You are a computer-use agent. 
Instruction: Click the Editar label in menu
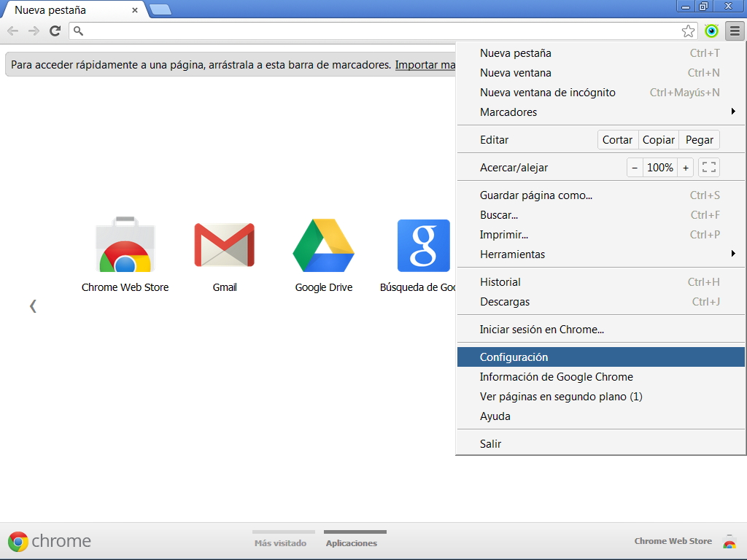(494, 139)
